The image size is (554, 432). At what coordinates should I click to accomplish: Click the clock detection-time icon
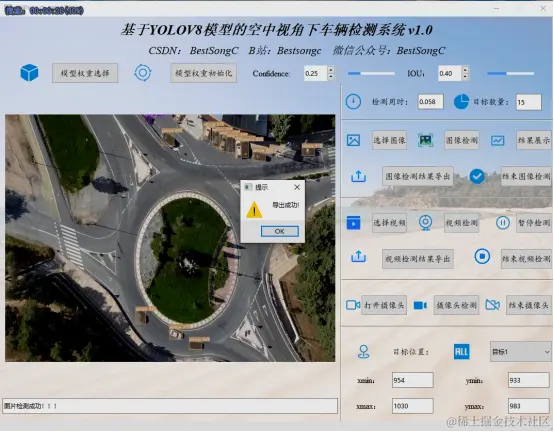(353, 102)
